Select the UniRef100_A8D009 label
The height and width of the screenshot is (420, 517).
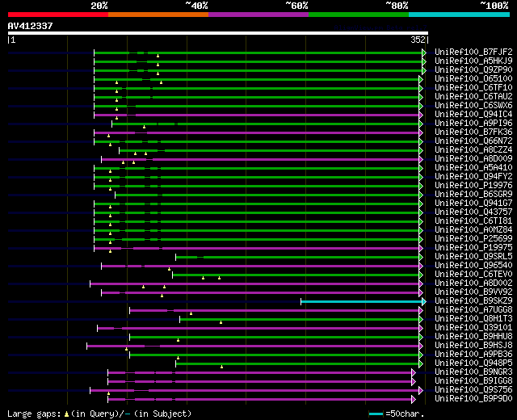point(473,159)
